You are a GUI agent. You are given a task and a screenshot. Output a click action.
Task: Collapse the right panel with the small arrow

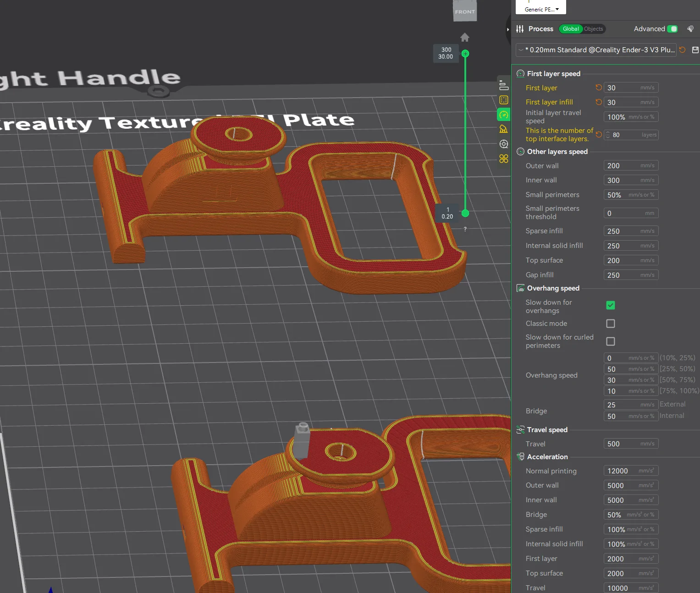[508, 29]
